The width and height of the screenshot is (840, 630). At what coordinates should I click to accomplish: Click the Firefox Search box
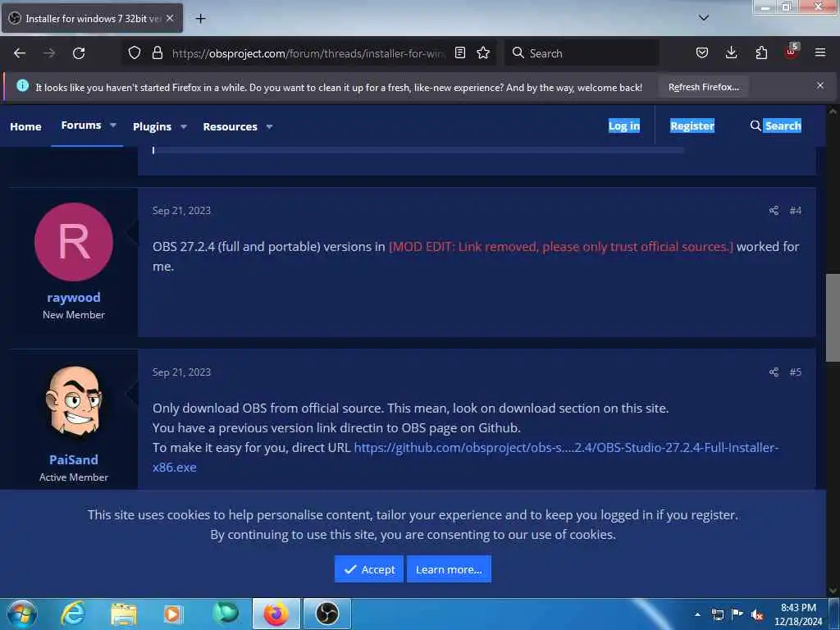pos(582,53)
